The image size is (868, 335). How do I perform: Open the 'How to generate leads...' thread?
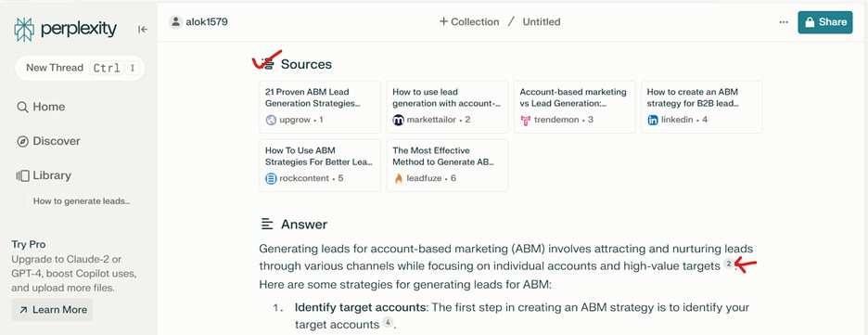tap(82, 201)
